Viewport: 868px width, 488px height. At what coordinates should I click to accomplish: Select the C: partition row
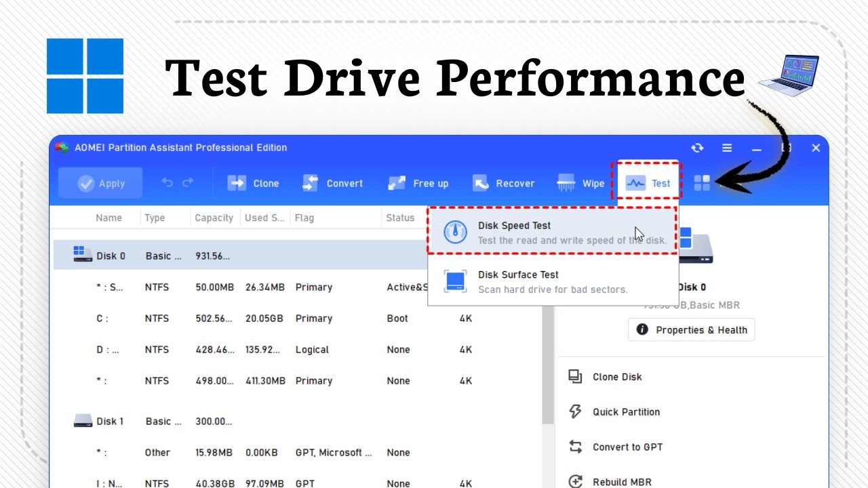click(x=298, y=319)
